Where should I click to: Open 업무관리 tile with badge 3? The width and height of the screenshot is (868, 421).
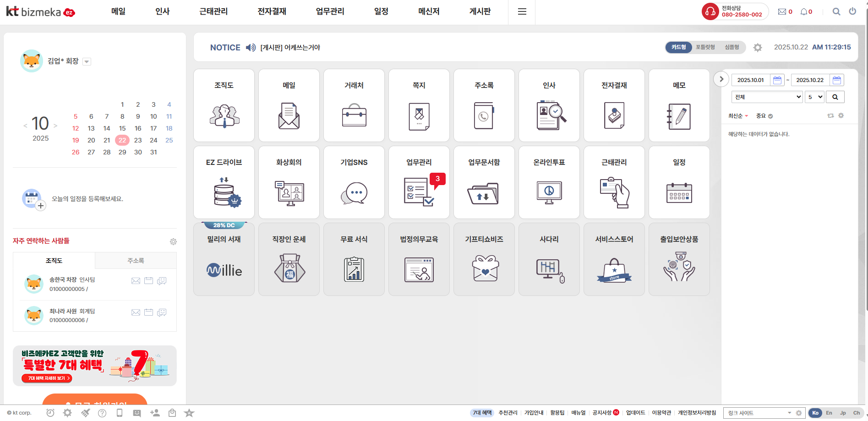(x=419, y=183)
